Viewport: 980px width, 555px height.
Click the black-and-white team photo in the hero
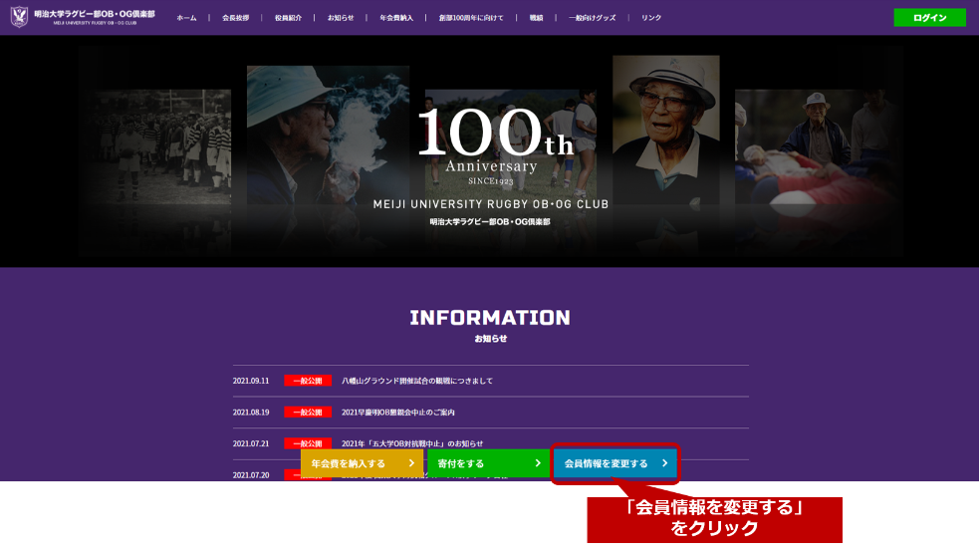(x=155, y=146)
